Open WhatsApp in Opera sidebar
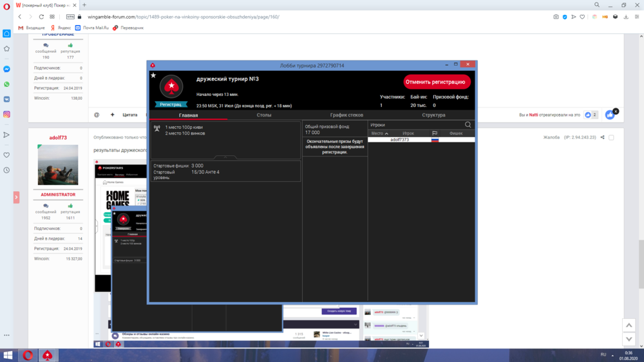This screenshot has width=644, height=362. coord(6,84)
